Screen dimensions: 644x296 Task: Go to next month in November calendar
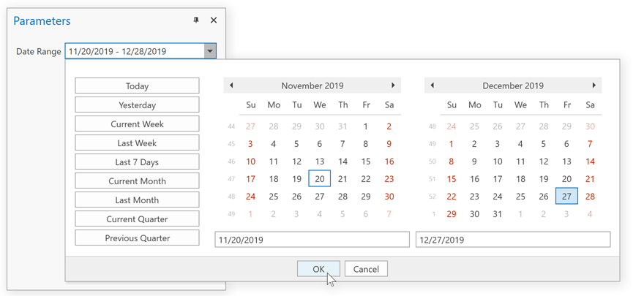(394, 86)
